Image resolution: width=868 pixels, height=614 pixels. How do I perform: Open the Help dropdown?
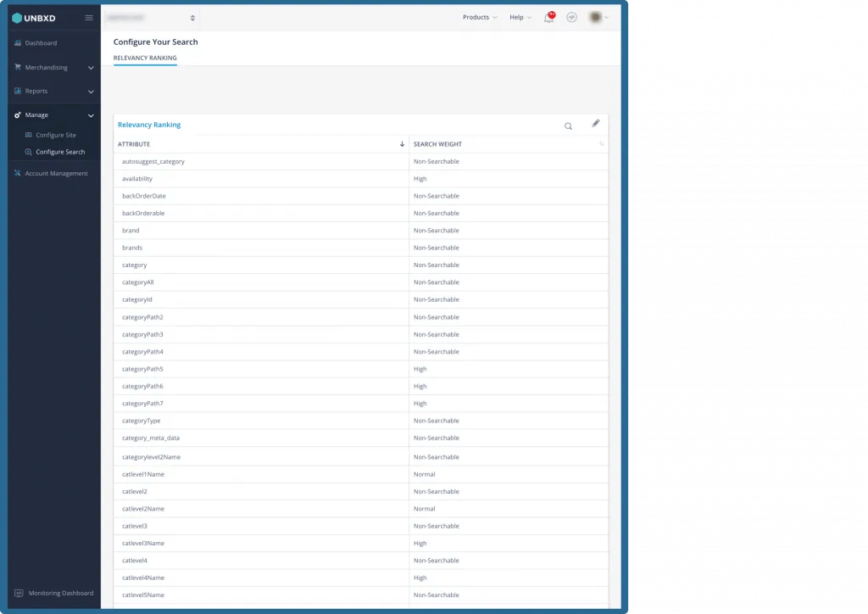(x=520, y=17)
